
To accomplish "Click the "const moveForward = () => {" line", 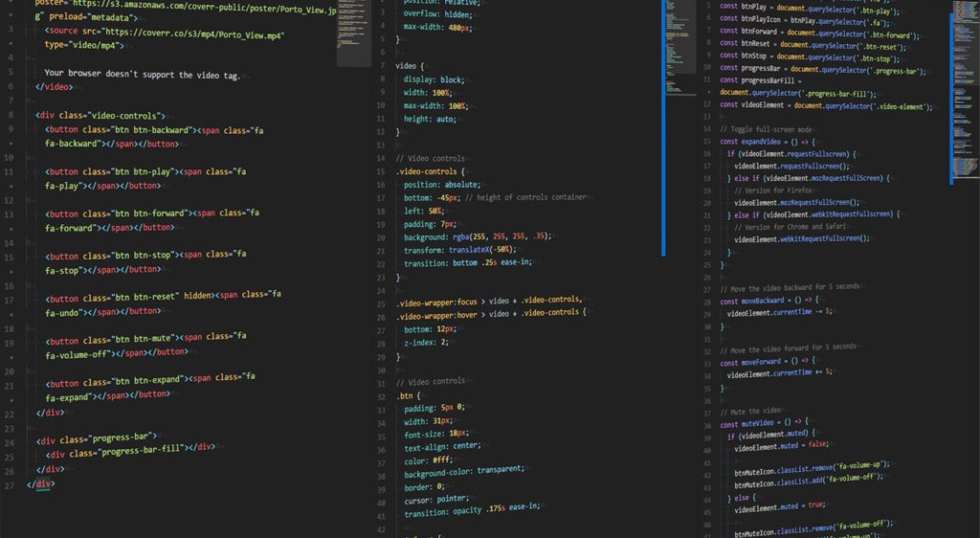I will (768, 362).
